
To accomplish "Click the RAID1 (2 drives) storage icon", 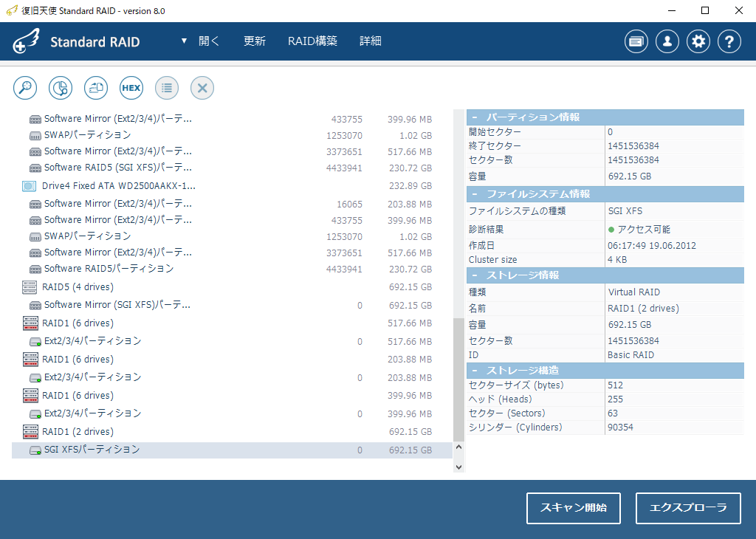I will coord(30,432).
